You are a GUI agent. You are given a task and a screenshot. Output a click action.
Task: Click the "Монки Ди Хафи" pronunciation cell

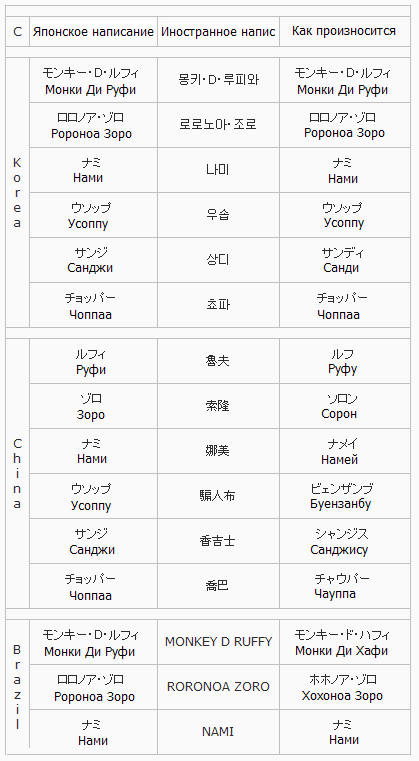[344, 642]
